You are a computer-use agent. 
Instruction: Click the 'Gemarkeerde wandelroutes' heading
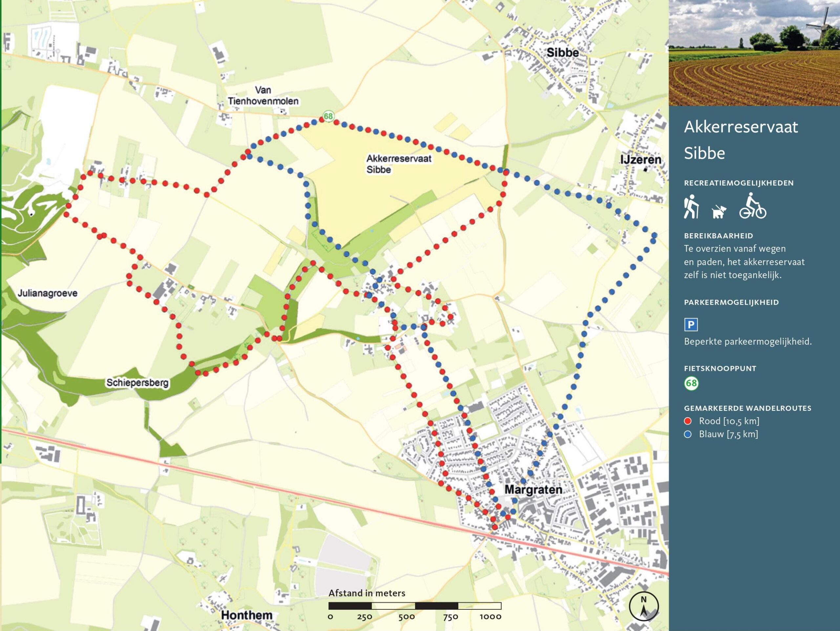(x=748, y=409)
